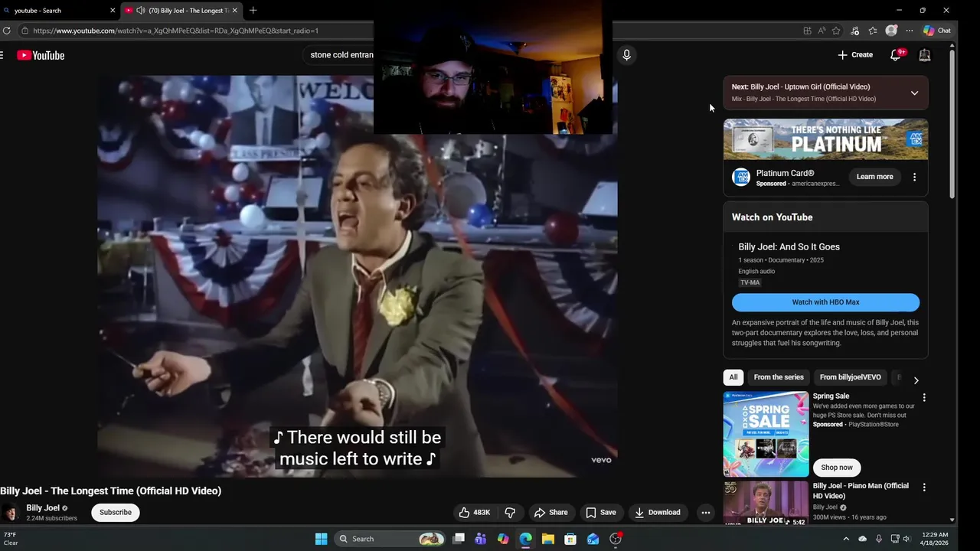Click Shop now on the Spring Sale ad
The image size is (980, 551).
pyautogui.click(x=836, y=468)
